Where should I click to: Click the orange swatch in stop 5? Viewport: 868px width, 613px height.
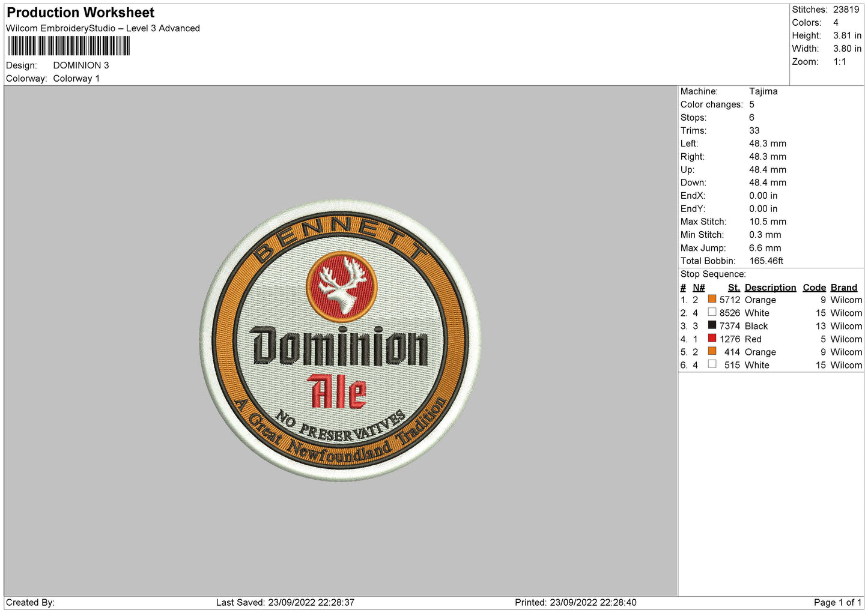(x=712, y=351)
